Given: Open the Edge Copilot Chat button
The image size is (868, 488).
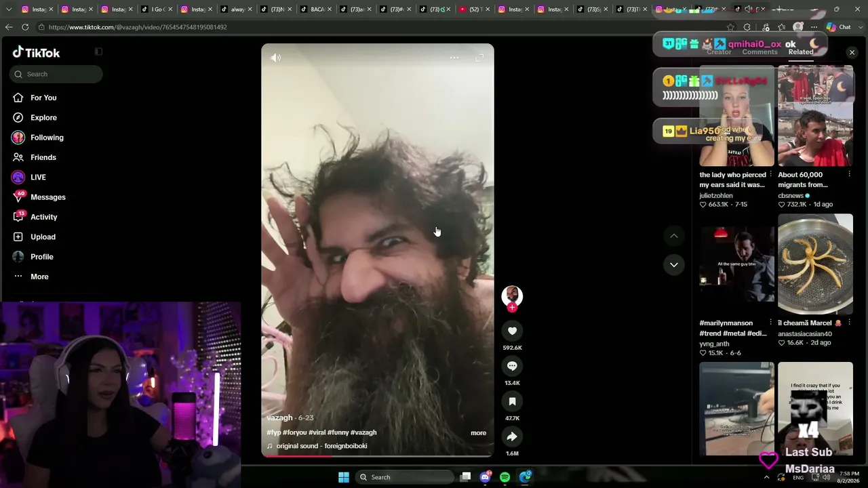Looking at the screenshot, I should click(839, 27).
